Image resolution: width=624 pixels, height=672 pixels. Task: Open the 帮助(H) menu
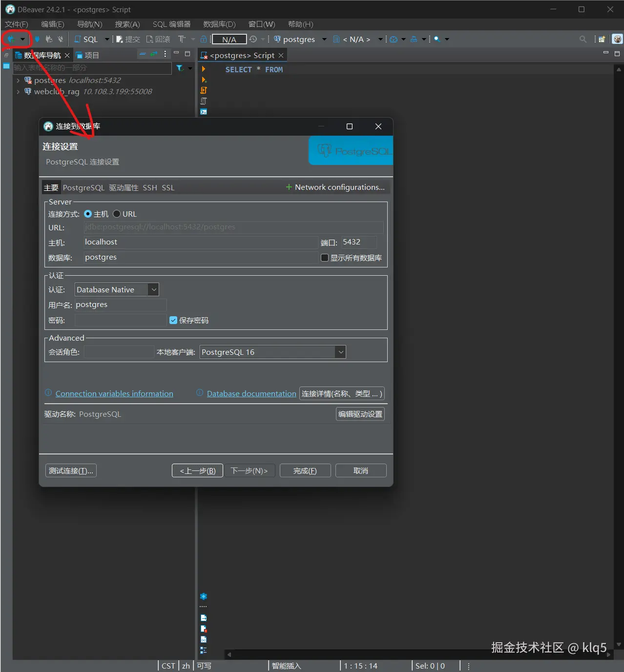tap(301, 24)
